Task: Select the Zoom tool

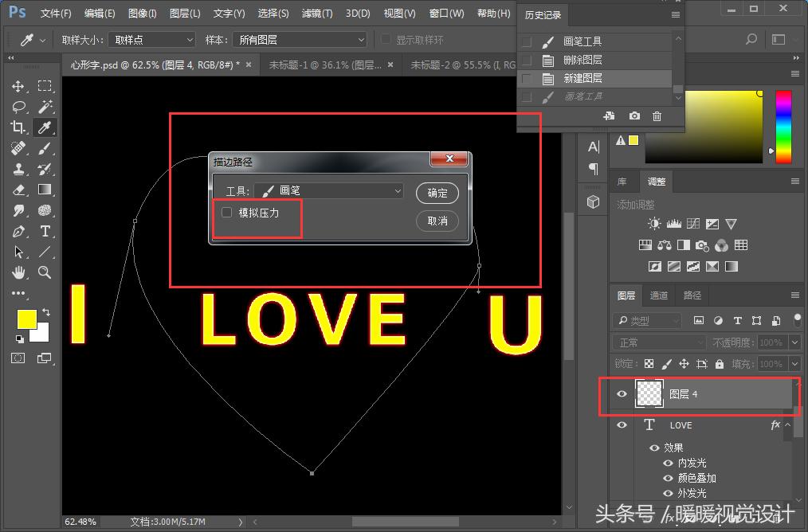Action: tap(45, 272)
